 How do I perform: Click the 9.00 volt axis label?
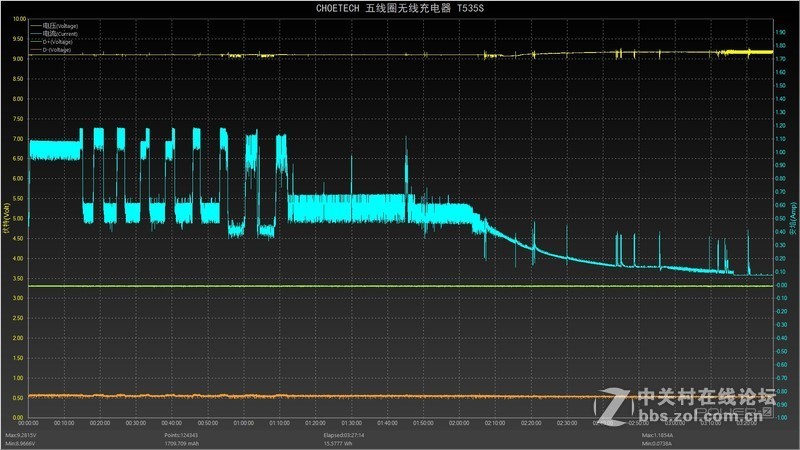(18, 59)
